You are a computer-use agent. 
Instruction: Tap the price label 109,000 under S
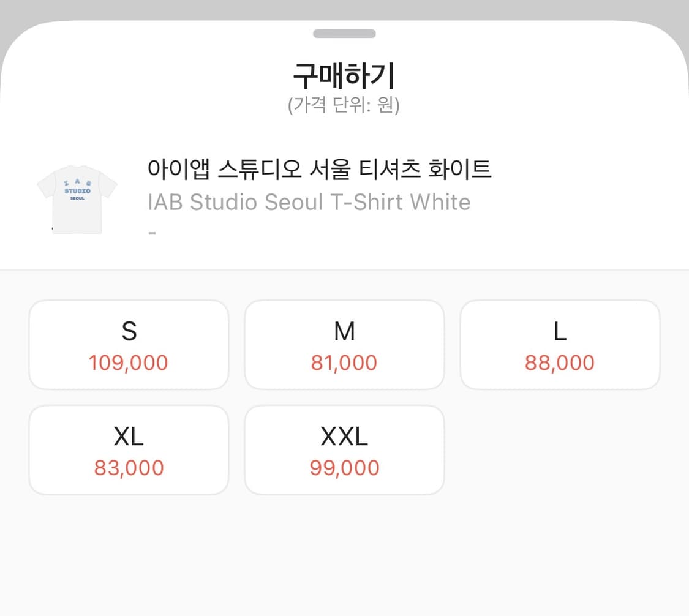[x=129, y=362]
